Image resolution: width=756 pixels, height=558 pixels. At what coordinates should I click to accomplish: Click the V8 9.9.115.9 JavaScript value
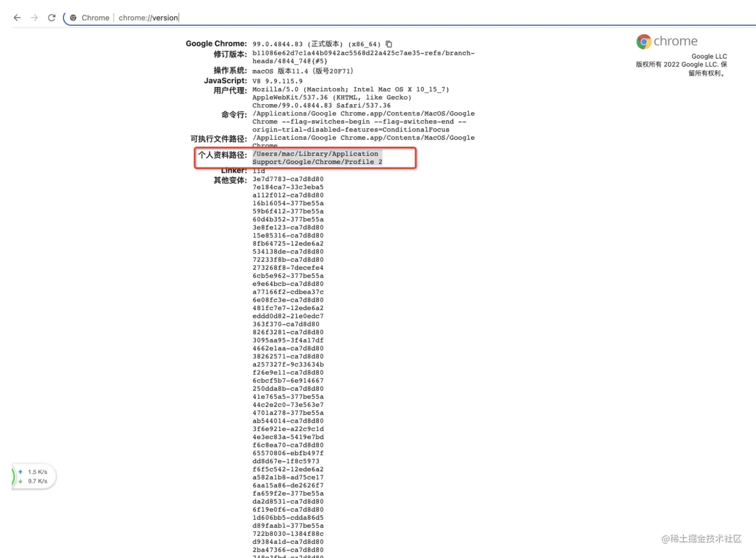(277, 81)
